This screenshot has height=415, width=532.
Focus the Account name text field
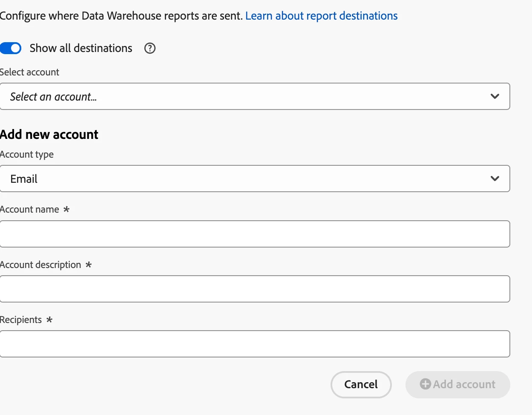point(254,234)
